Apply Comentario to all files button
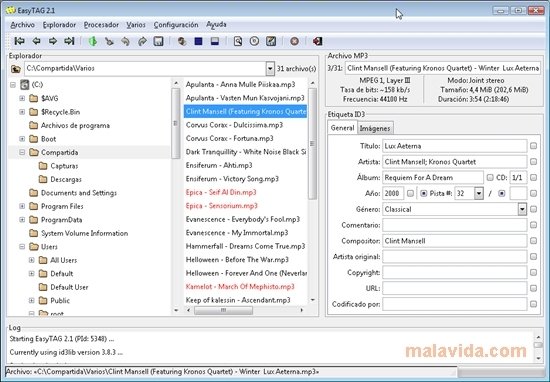The width and height of the screenshot is (550, 382). [x=534, y=225]
